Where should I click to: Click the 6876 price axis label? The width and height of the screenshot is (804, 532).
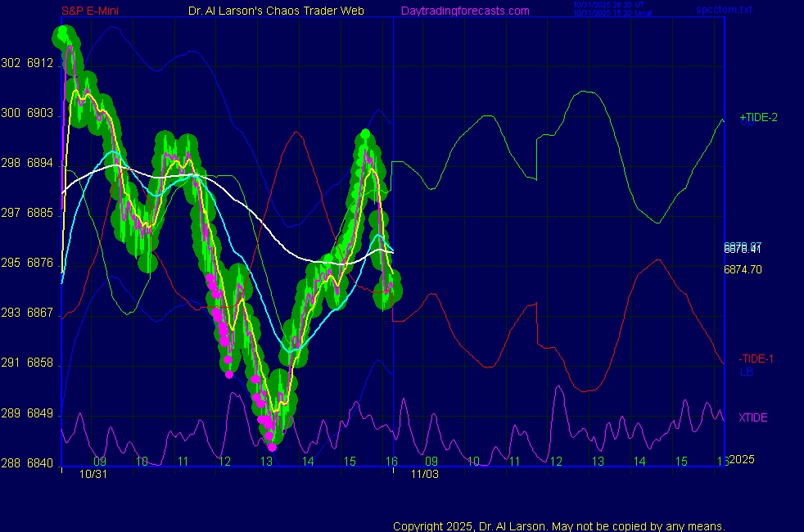(40, 263)
